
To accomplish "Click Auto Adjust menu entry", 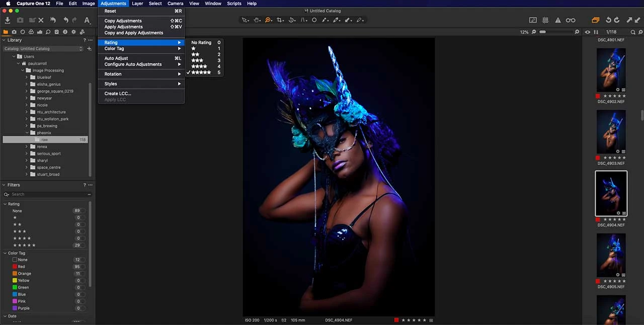I will pyautogui.click(x=141, y=58).
